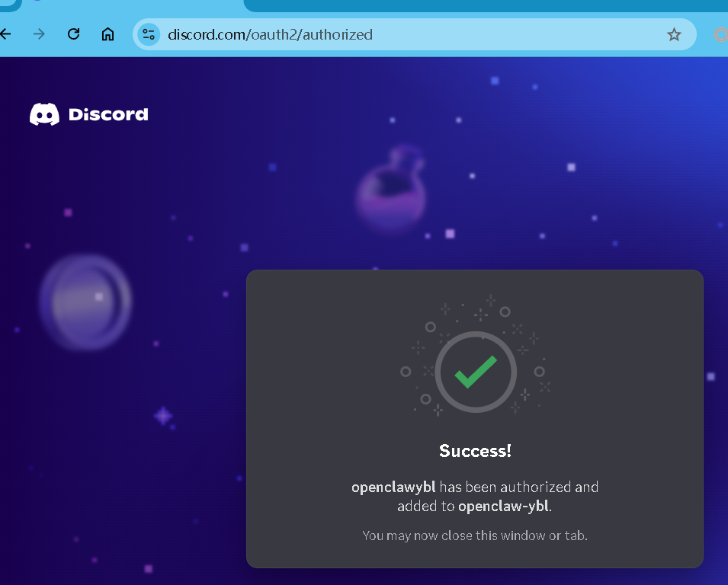This screenshot has width=728, height=585.
Task: Click the "Success!" heading text
Action: coord(475,451)
